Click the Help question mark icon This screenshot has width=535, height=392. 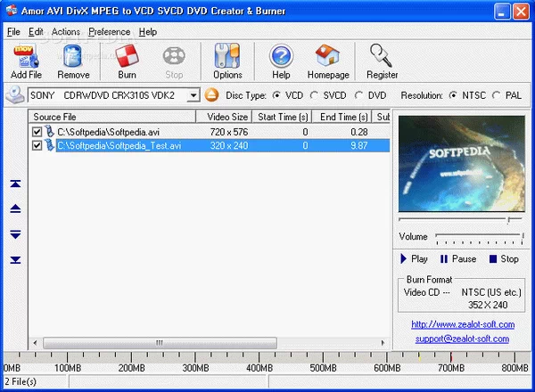click(x=281, y=56)
